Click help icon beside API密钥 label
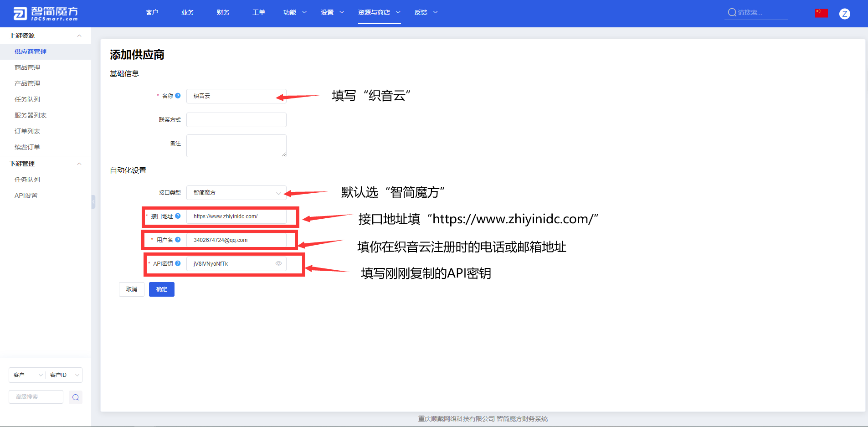Viewport: 868px width, 427px height. [178, 263]
